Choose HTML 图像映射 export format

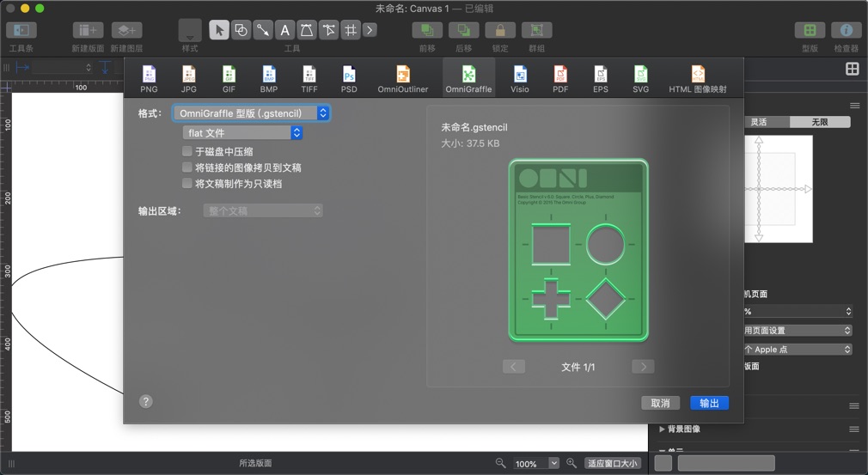(698, 79)
